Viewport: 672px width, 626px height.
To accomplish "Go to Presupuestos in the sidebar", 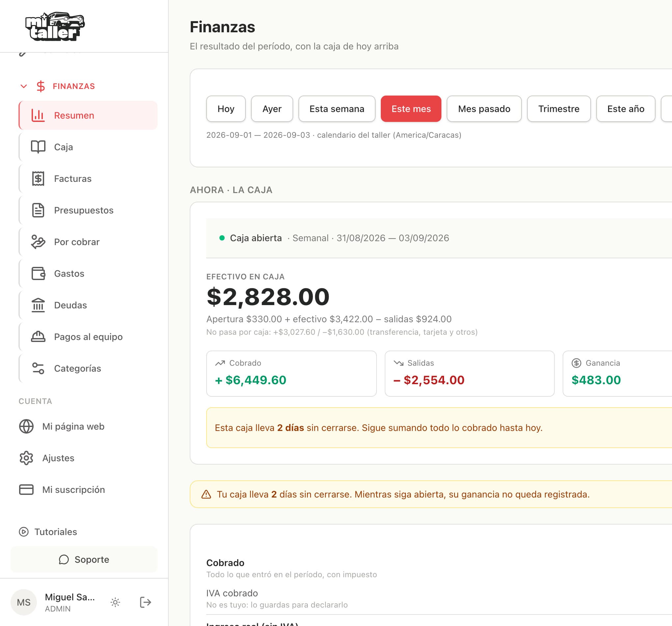I will [88, 210].
